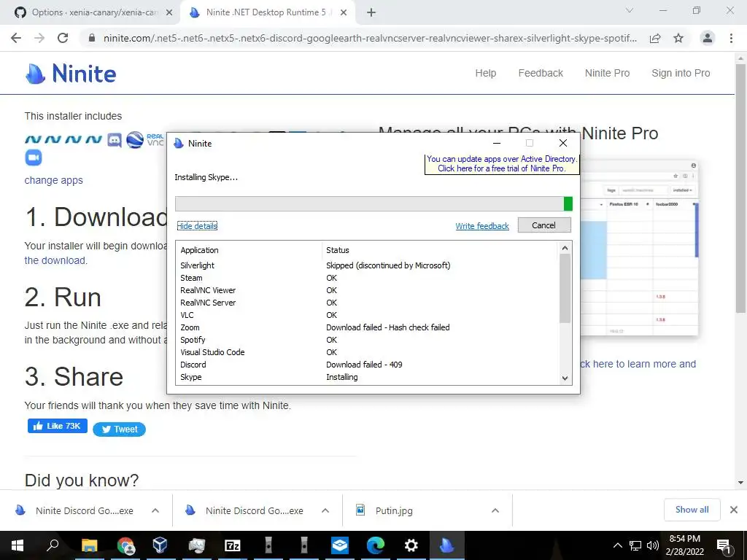Open the network icon in the system tray
Screen dimensions: 747x560
(x=635, y=545)
